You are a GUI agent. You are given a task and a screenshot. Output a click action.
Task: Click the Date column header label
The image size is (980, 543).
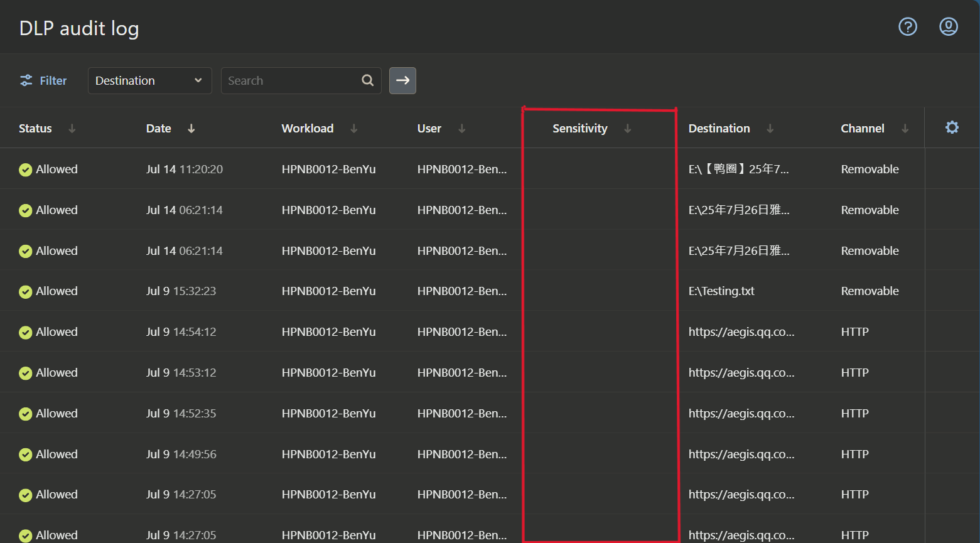(159, 129)
